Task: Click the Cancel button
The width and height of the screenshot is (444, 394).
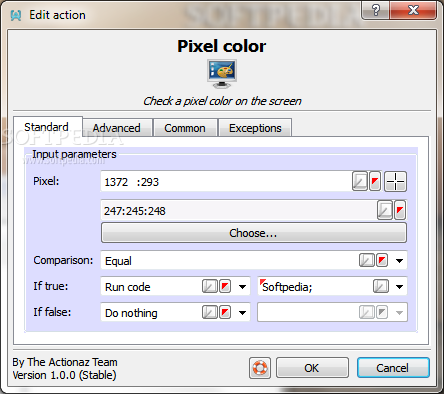Action: [393, 368]
